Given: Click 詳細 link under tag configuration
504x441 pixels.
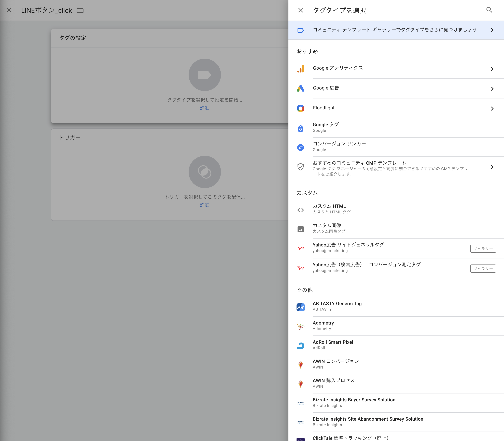Looking at the screenshot, I should click(205, 108).
